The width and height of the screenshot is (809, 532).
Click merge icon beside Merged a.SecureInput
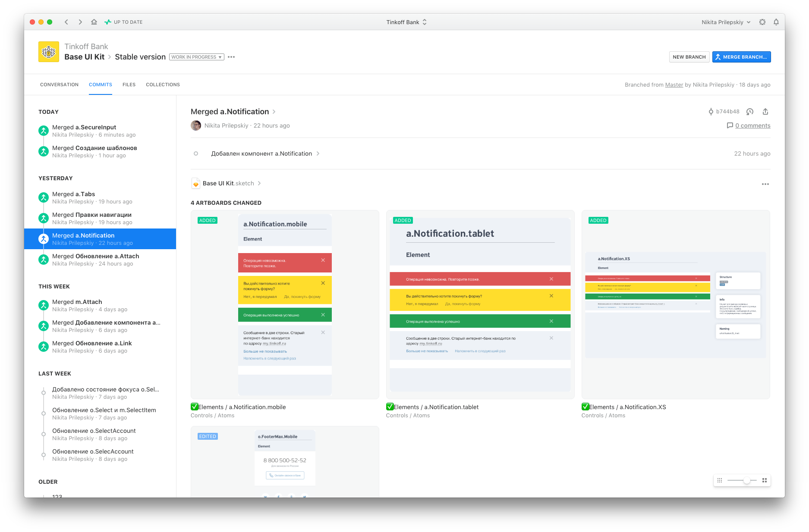(x=44, y=130)
